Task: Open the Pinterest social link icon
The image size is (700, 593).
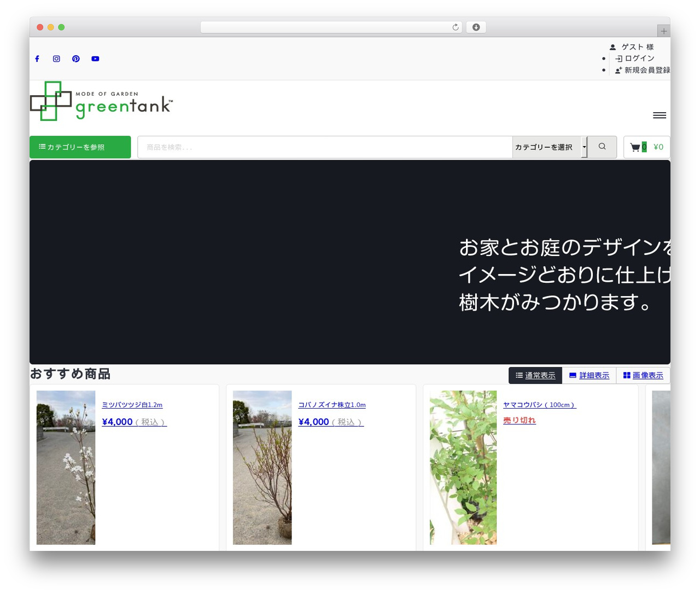Action: [x=76, y=59]
